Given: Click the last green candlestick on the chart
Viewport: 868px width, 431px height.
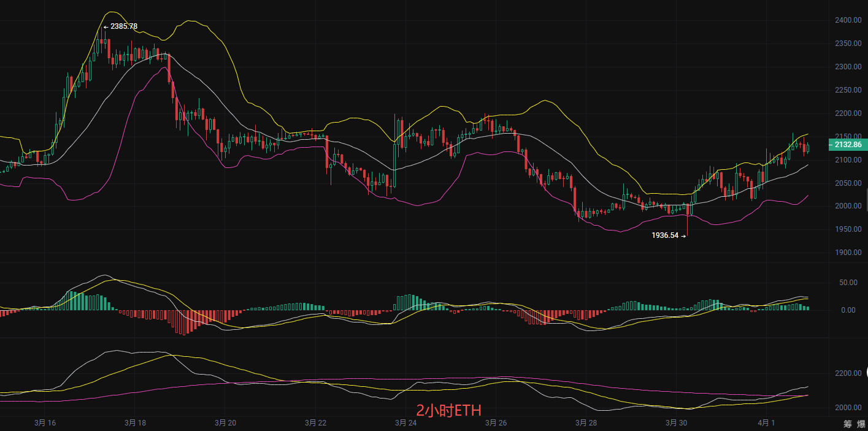Looking at the screenshot, I should point(808,148).
